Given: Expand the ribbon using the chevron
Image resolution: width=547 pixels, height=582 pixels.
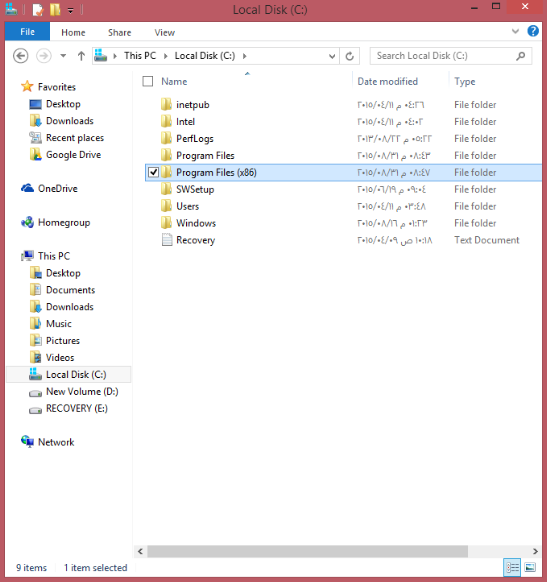Looking at the screenshot, I should tap(515, 31).
